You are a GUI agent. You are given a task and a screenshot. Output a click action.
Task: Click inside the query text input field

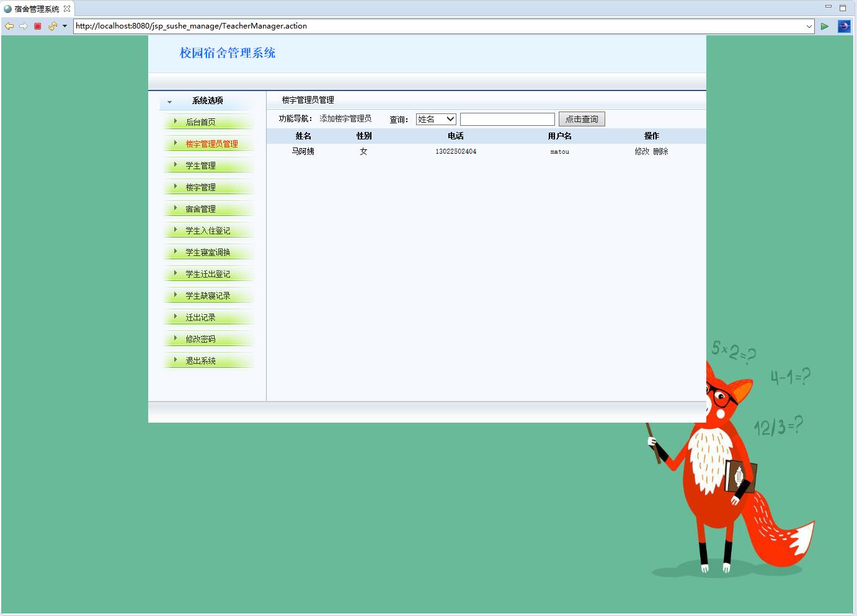507,118
